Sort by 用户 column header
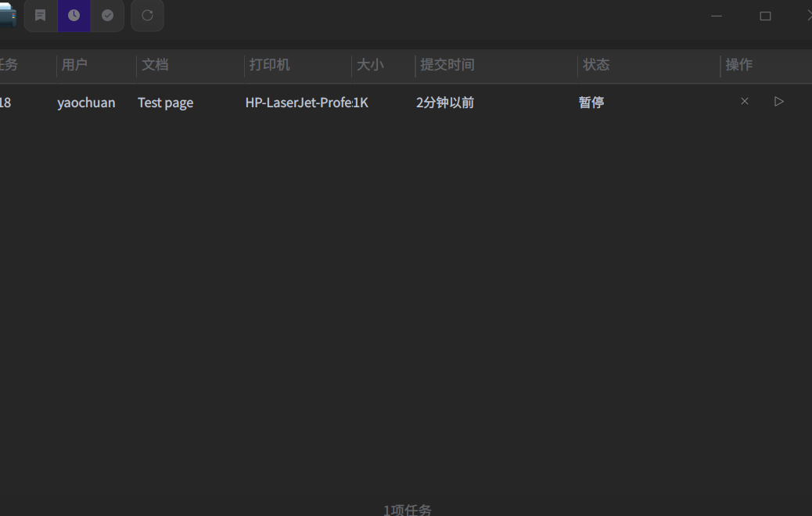Viewport: 812px width, 516px height. [x=96, y=65]
